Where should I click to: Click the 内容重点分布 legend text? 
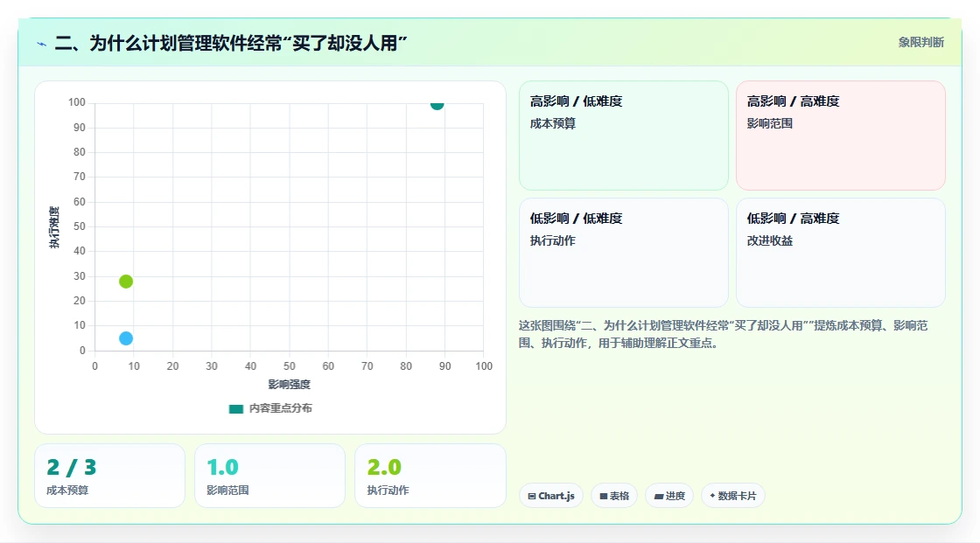pyautogui.click(x=281, y=408)
